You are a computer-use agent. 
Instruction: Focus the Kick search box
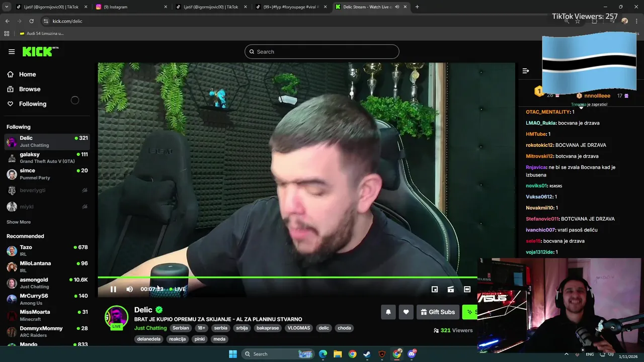pyautogui.click(x=322, y=52)
